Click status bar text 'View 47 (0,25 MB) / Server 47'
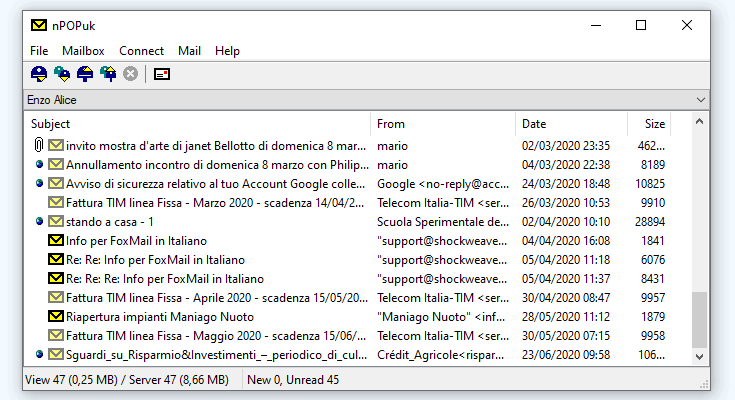The image size is (735, 400). click(x=127, y=379)
